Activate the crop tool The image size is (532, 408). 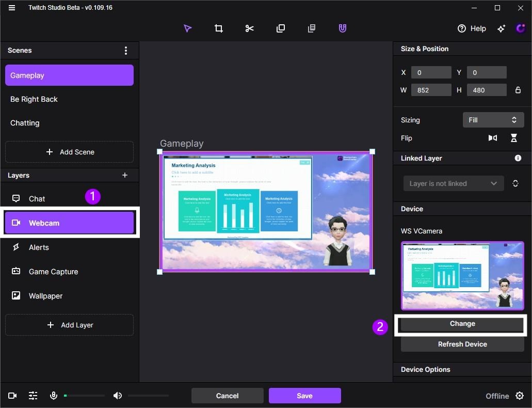tap(219, 28)
